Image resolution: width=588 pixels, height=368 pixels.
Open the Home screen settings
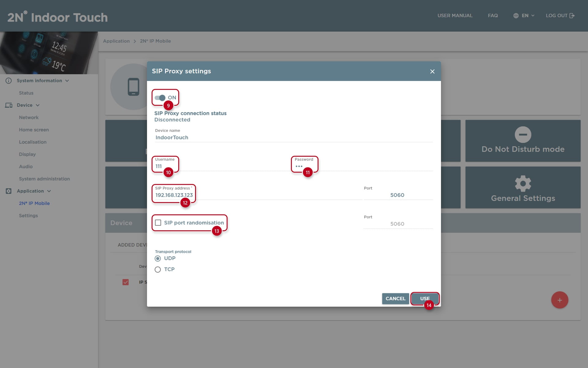point(34,130)
